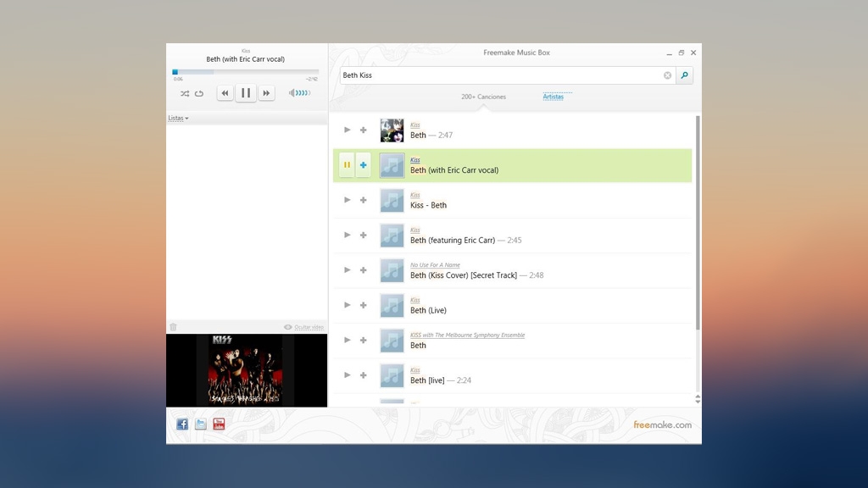
Task: Select the Beth (featuring Eric Carr) title
Action: [x=453, y=240]
